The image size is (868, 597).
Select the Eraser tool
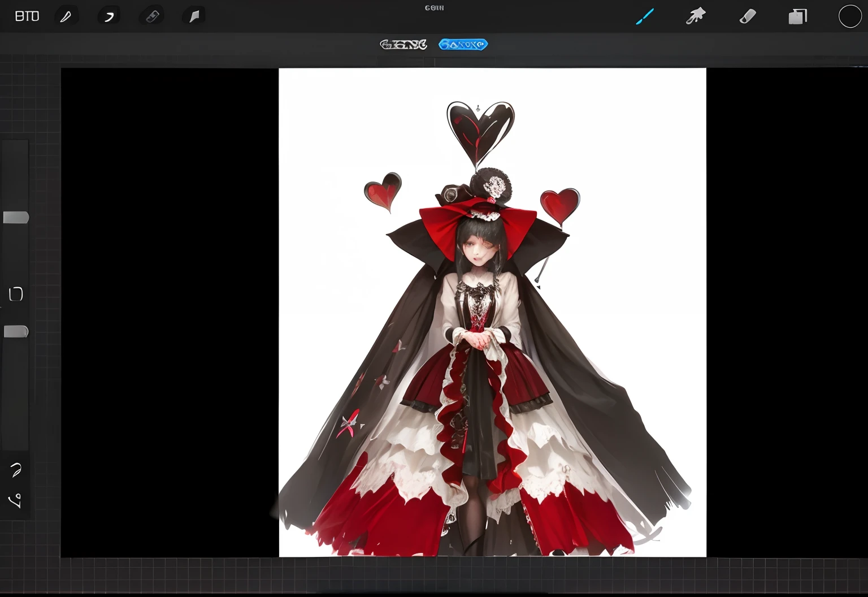tap(748, 16)
